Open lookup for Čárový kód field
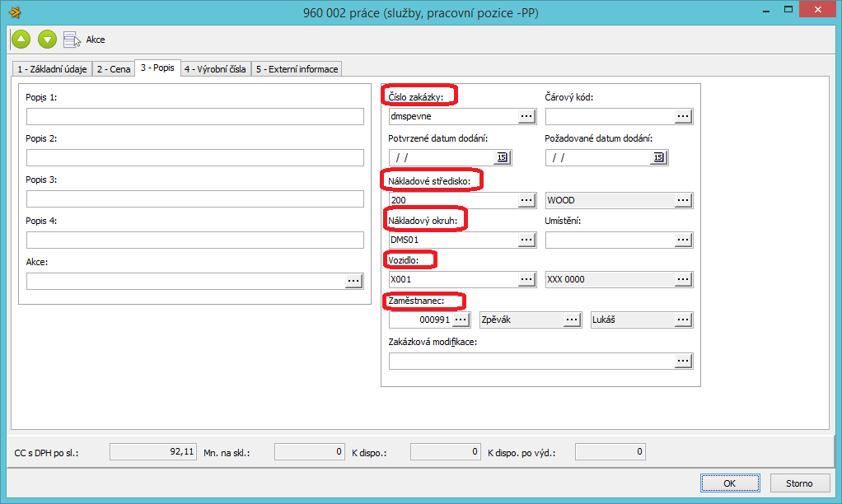Viewport: 842px width, 504px height. 683,116
